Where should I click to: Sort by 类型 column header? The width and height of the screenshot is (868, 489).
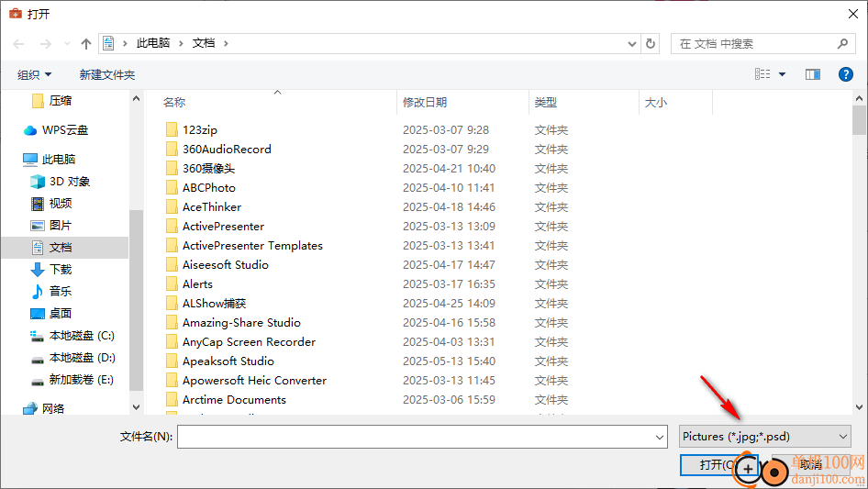(546, 103)
